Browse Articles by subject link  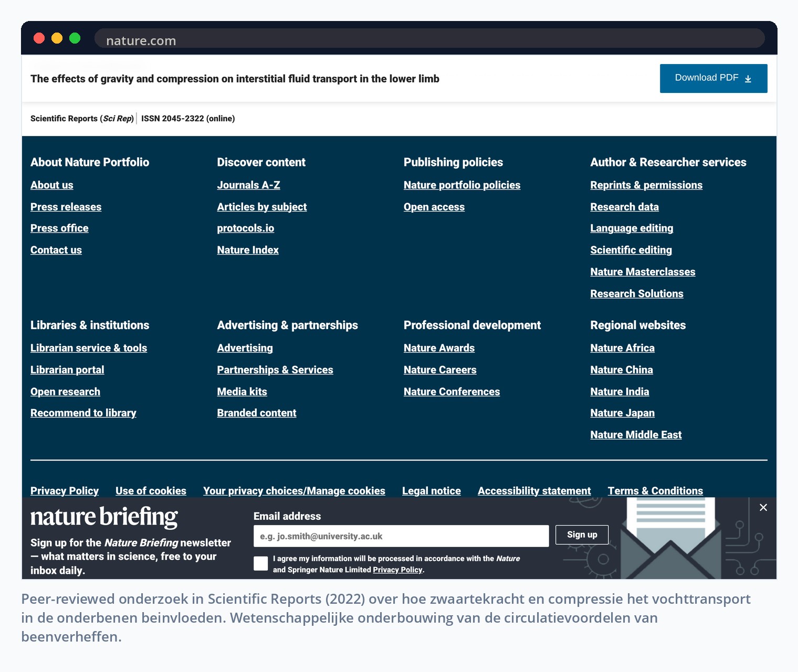262,207
